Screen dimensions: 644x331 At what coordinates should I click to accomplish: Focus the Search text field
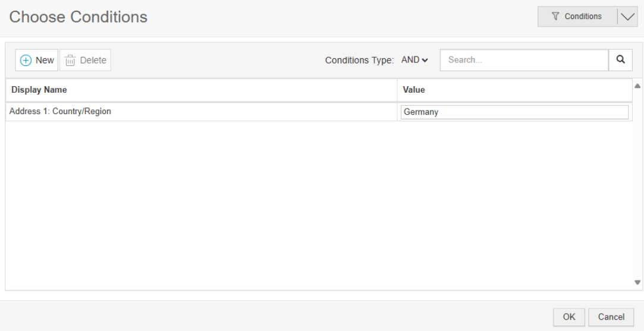click(524, 60)
